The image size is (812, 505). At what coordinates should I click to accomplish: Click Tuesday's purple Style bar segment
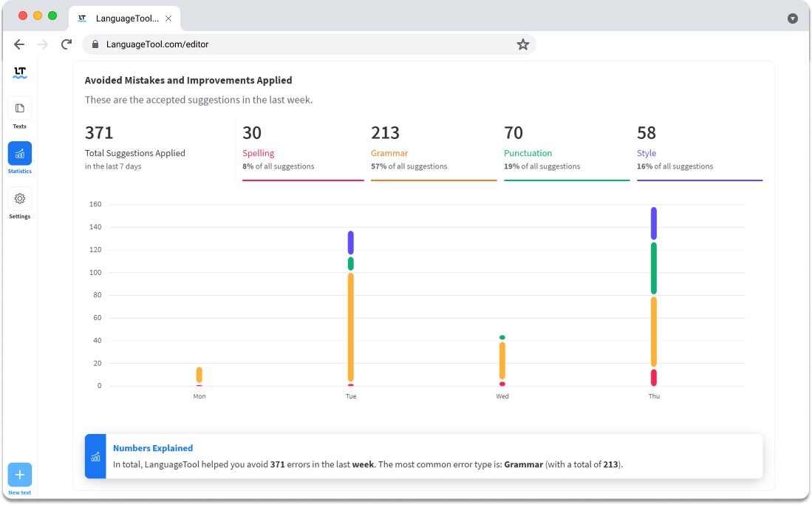tap(351, 243)
